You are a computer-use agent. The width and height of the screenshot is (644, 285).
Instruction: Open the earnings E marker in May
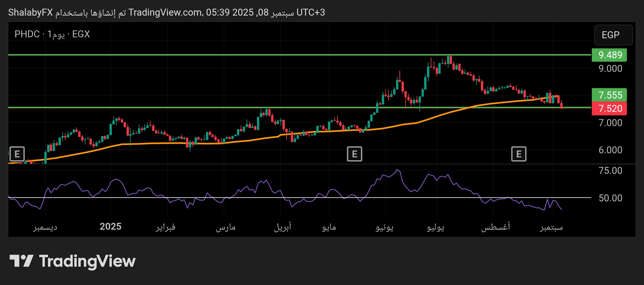[x=354, y=154]
